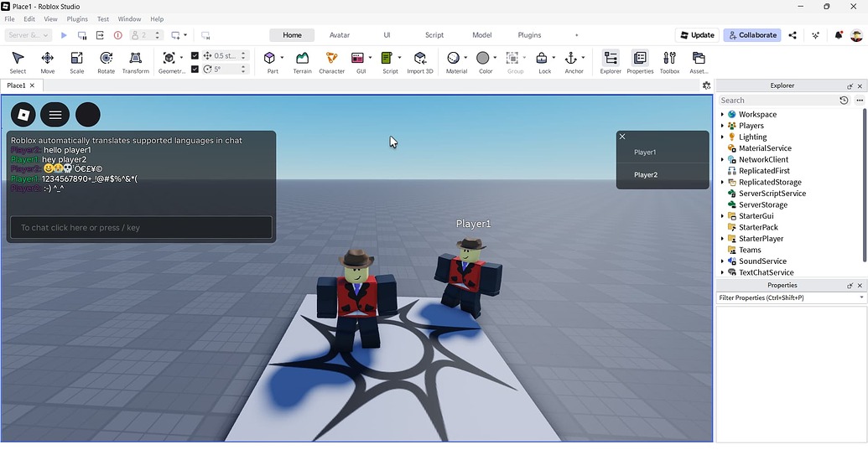The width and height of the screenshot is (868, 460).
Task: Toggle the Properties panel button
Action: tap(640, 62)
